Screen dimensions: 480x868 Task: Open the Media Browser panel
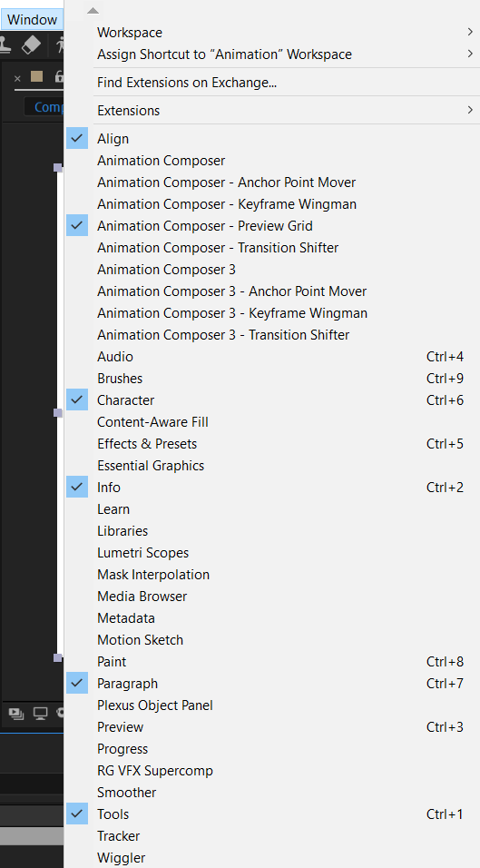(x=271, y=597)
